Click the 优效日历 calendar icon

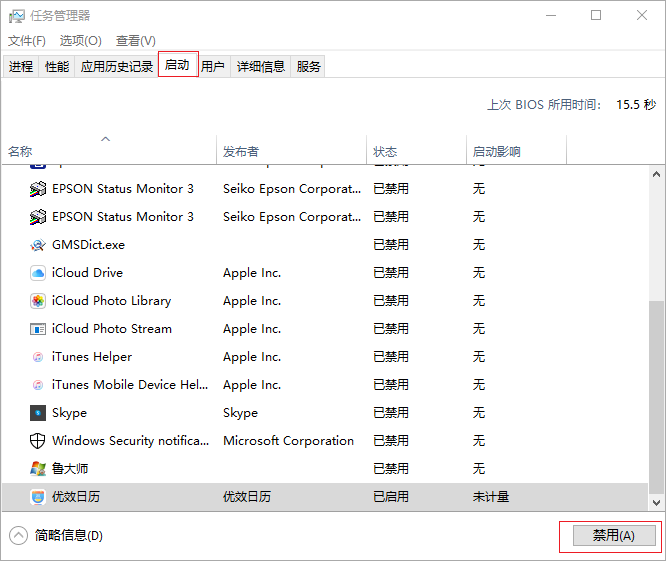click(x=38, y=497)
